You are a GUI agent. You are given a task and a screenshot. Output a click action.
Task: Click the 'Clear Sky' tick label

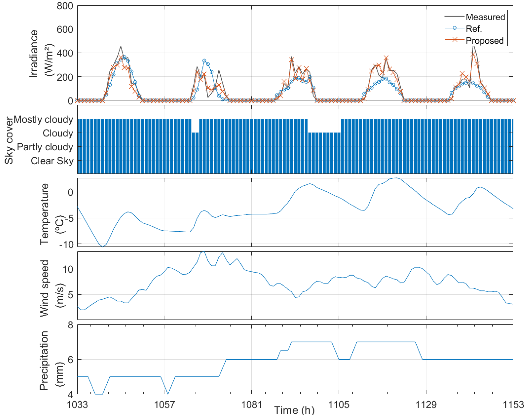click(52, 161)
